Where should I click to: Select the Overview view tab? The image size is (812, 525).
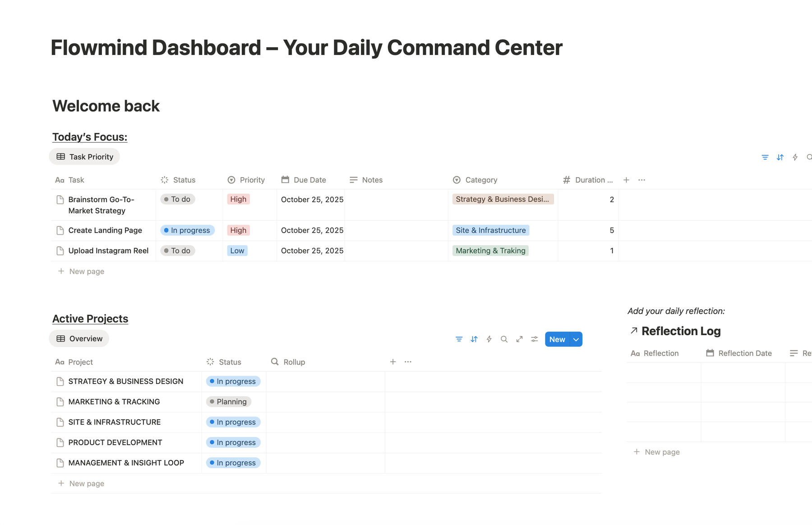click(79, 339)
